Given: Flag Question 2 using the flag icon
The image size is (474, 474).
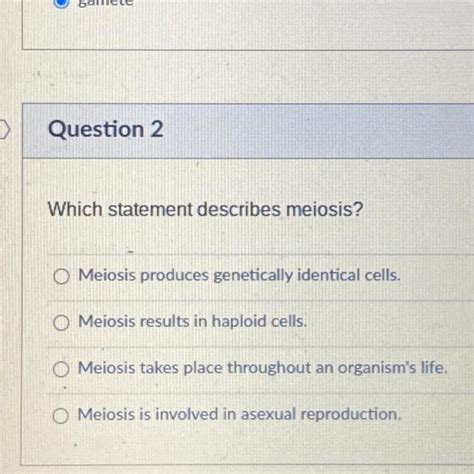Looking at the screenshot, I should (5, 129).
